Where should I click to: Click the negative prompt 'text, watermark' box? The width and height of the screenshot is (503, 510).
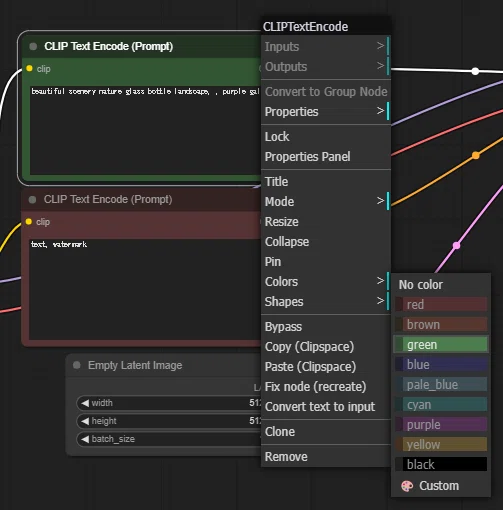point(145,289)
